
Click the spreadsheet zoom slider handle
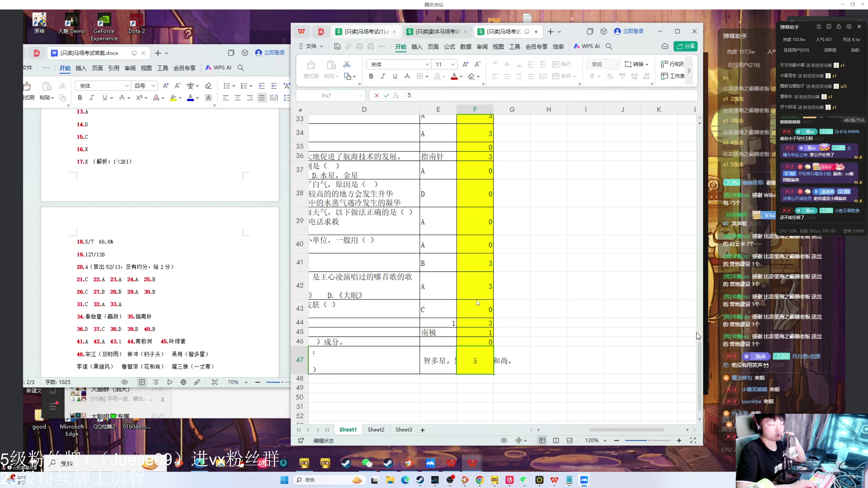[649, 440]
